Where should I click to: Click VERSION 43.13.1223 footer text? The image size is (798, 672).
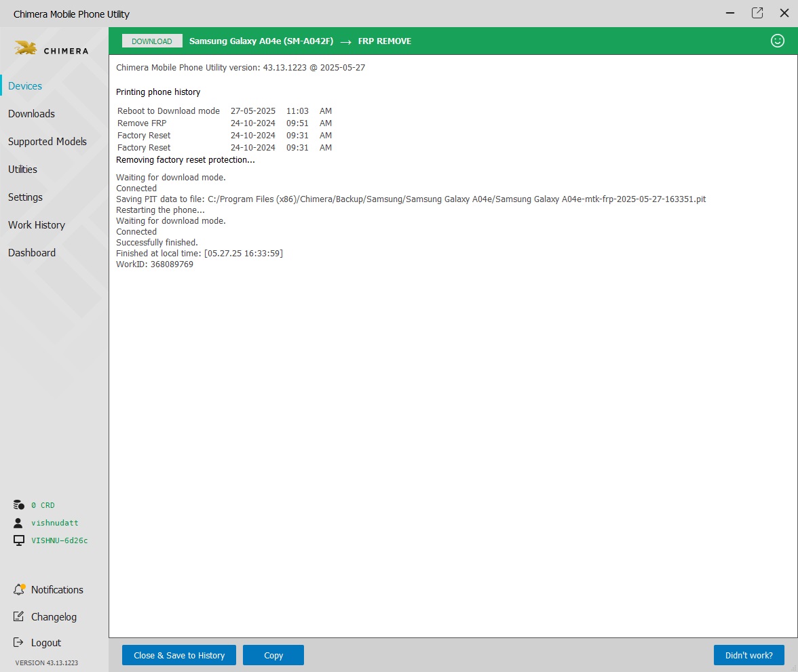point(47,663)
